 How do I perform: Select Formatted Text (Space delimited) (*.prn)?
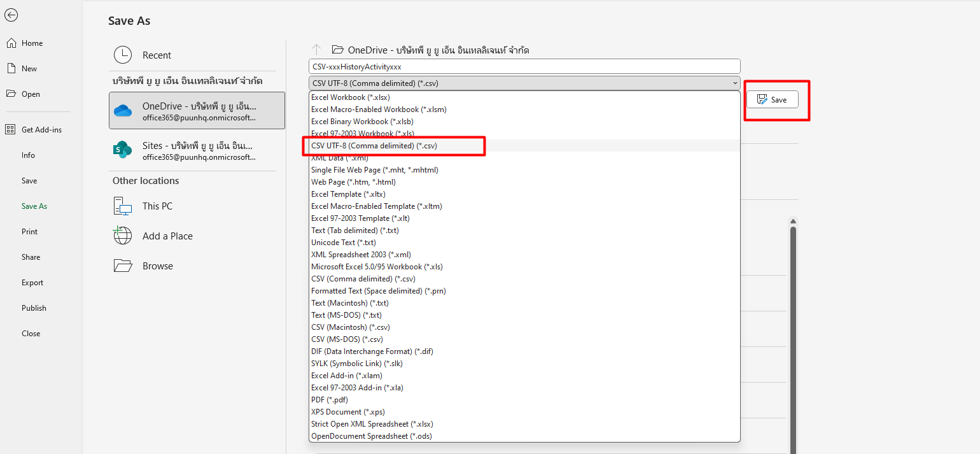524,291
